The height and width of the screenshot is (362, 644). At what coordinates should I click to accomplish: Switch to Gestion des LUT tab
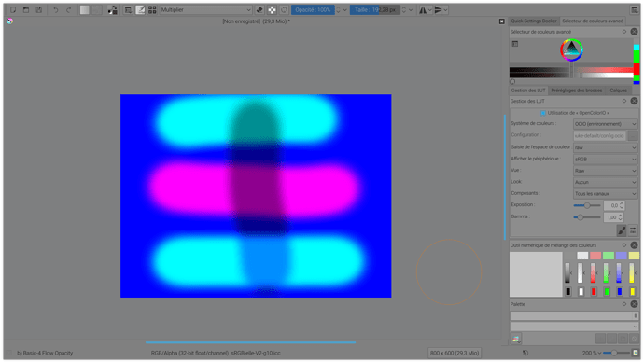point(528,90)
